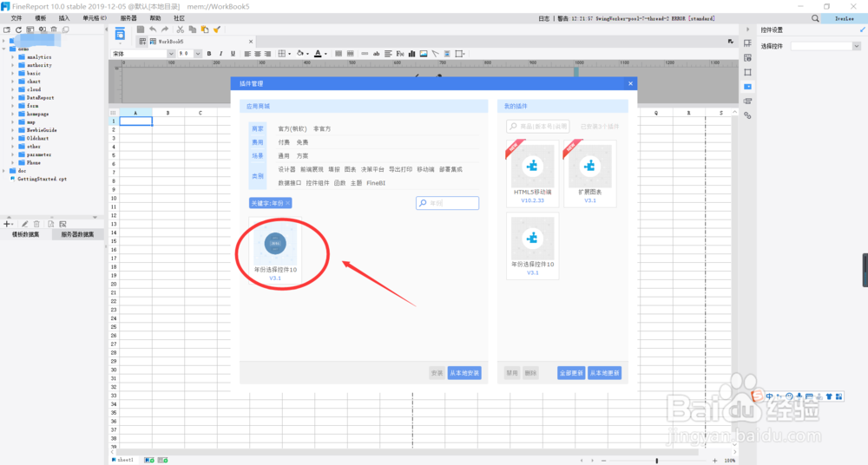Screen dimensions: 868x465
Task: Click the 全部更新 button
Action: 571,373
